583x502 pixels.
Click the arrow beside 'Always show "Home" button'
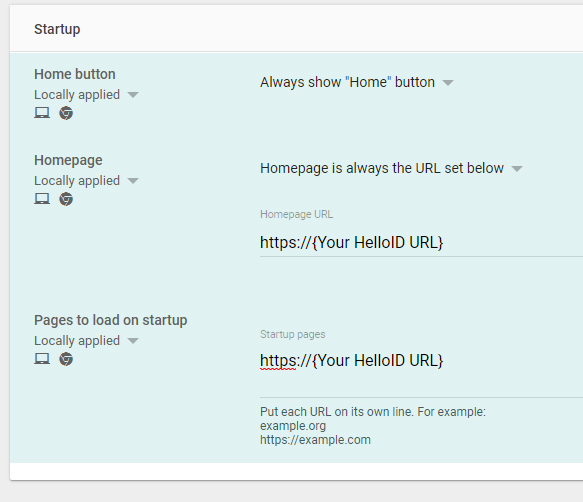tap(448, 83)
